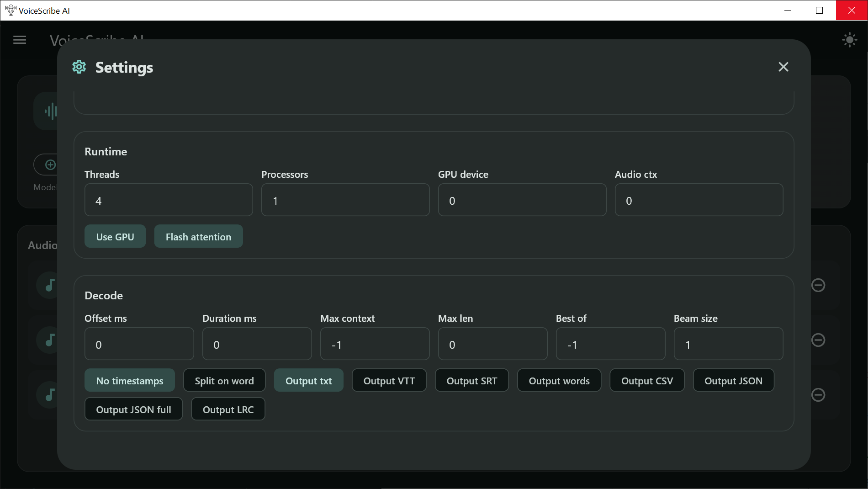Screen dimensions: 868x489
Task: Click the Settings gear icon
Action: coord(79,67)
